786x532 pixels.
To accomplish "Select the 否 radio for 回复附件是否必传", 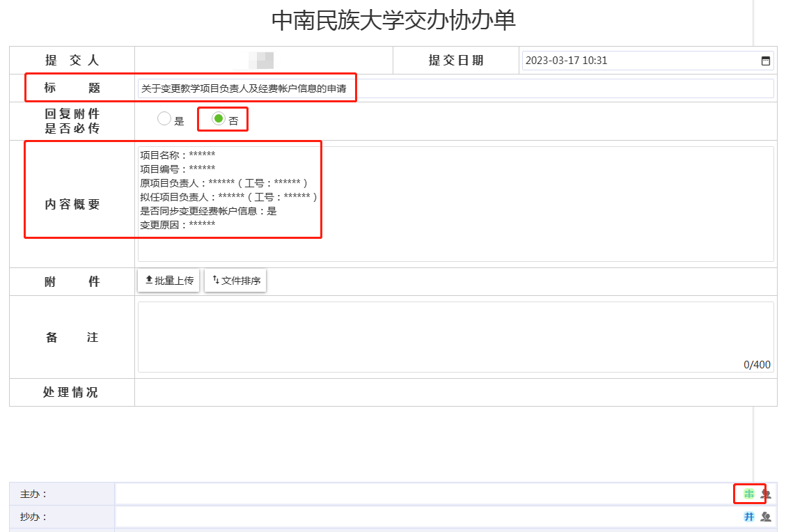I will [219, 119].
